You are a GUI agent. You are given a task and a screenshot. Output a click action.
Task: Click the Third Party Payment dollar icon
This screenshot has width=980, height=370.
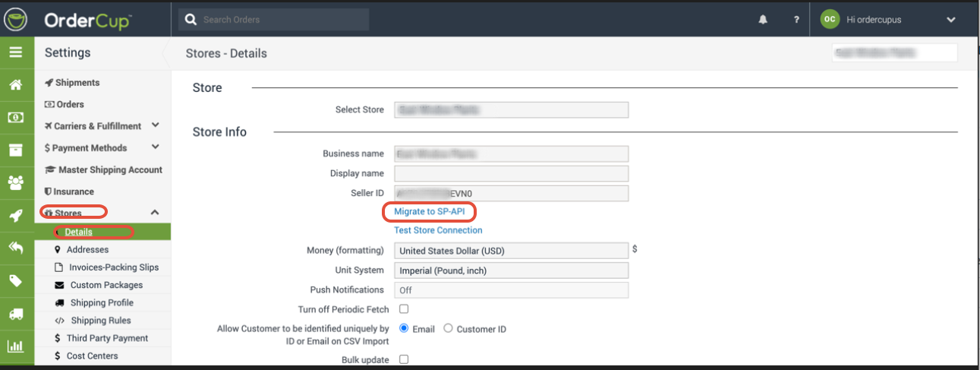tap(58, 338)
